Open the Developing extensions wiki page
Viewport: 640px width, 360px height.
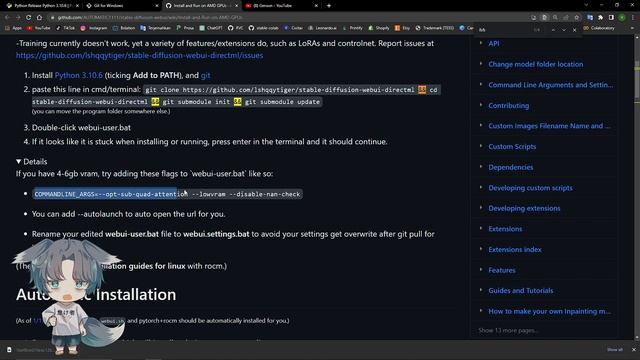coord(524,208)
